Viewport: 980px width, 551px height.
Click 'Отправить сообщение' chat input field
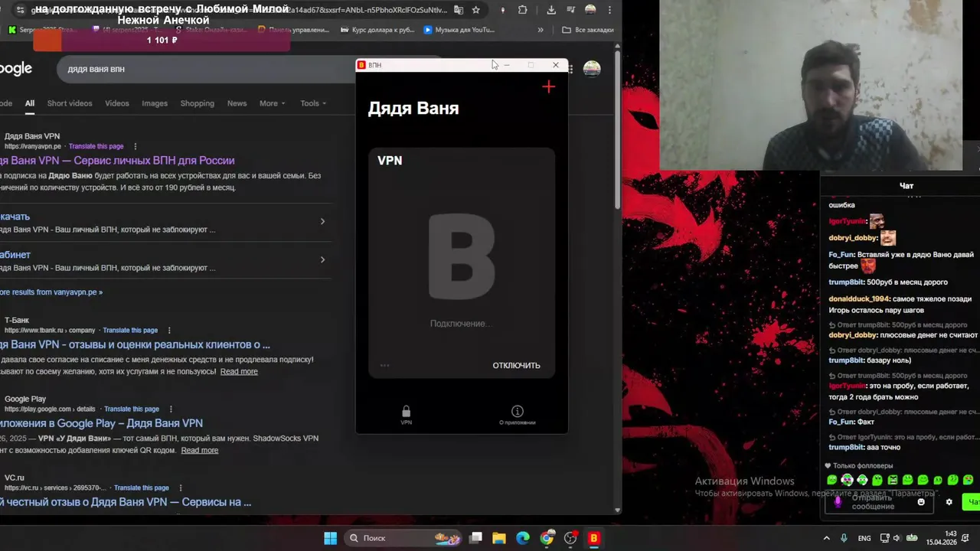click(880, 502)
